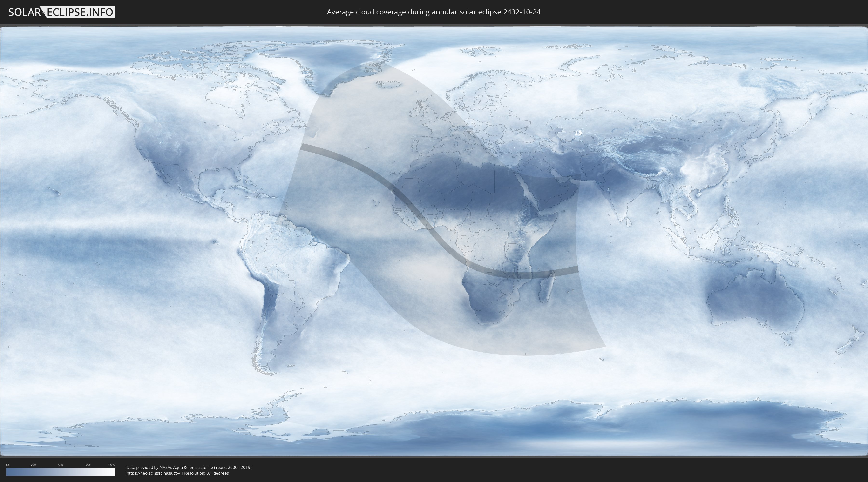Click the NASA Aqua & Terra data credit
868x482 pixels.
(x=189, y=467)
